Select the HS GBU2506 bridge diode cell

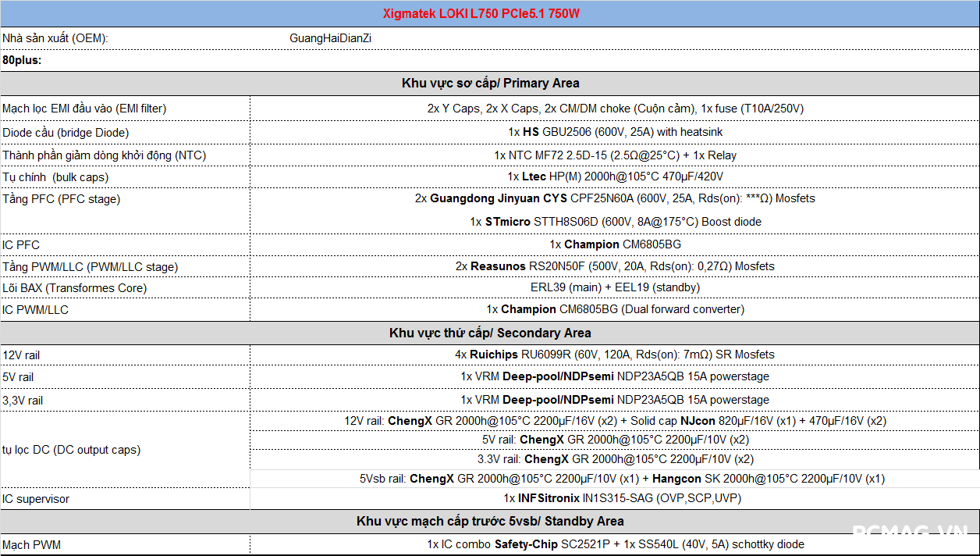[x=615, y=132]
